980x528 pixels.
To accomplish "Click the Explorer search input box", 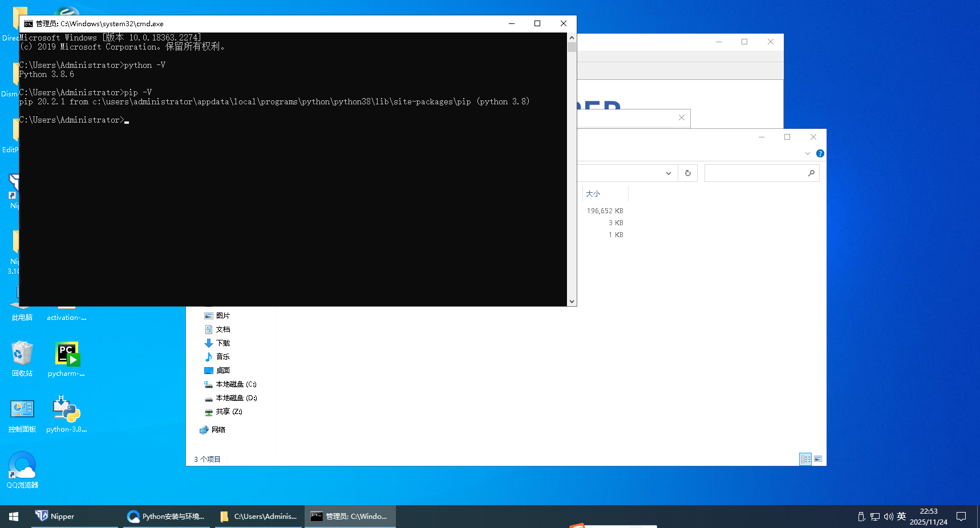I will click(x=755, y=173).
